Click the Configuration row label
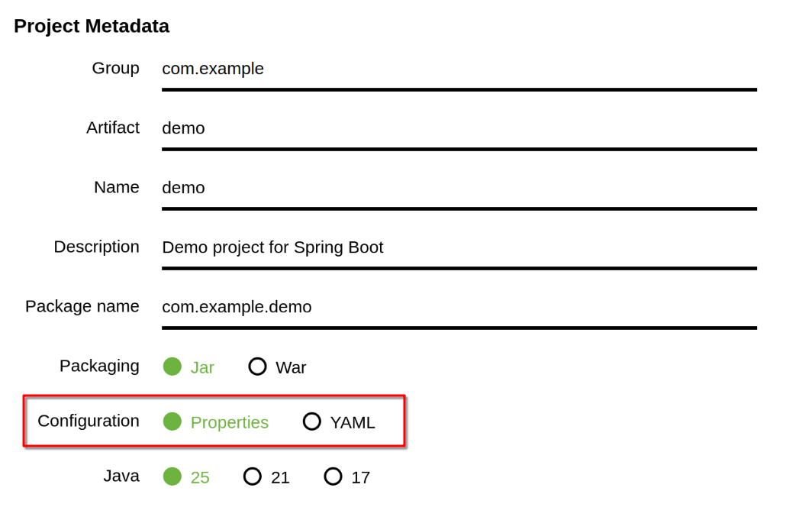The image size is (812, 520). pos(89,421)
